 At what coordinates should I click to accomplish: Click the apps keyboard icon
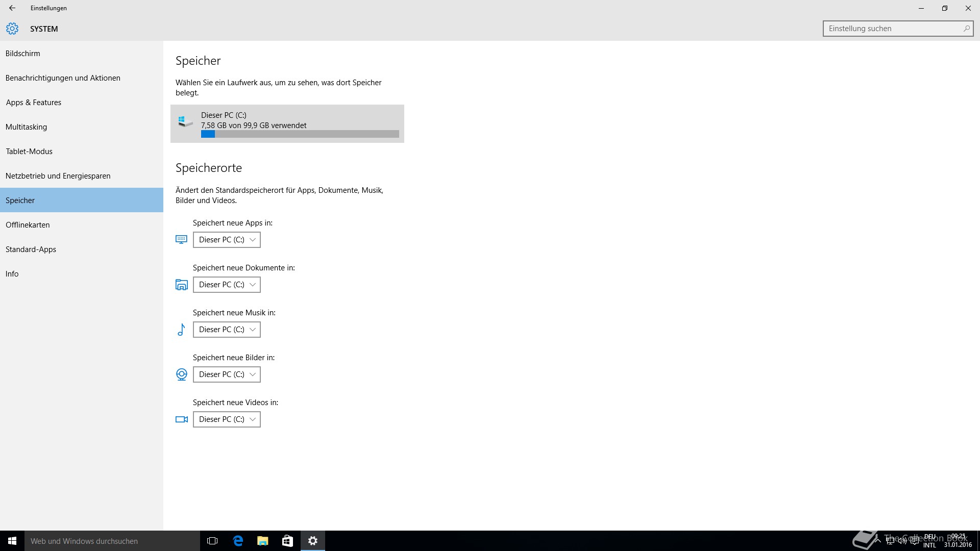[181, 239]
